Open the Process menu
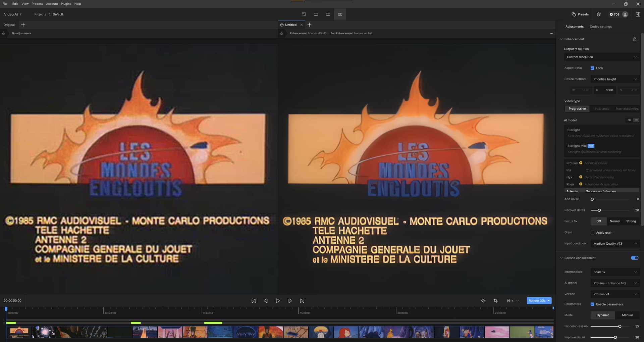The width and height of the screenshot is (644, 342). tap(37, 4)
